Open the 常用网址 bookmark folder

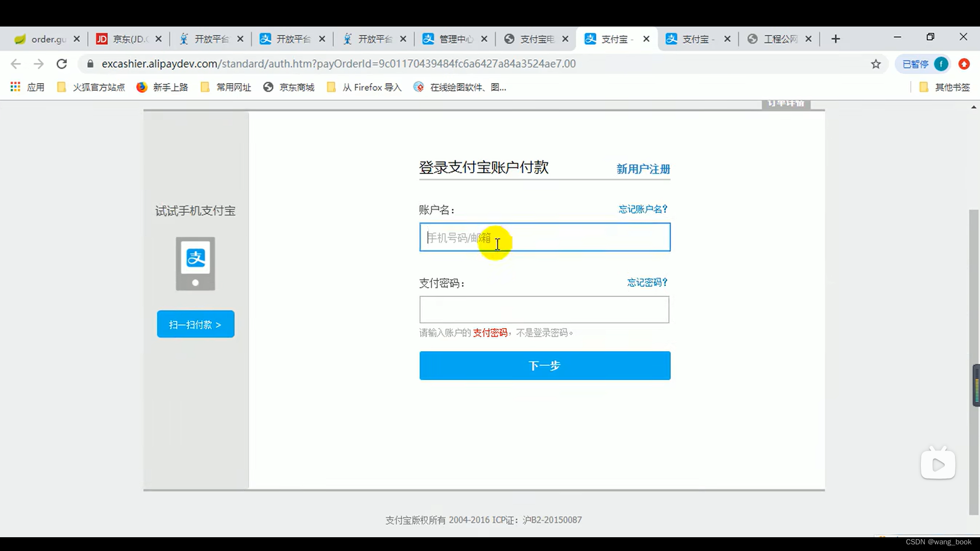pos(226,87)
